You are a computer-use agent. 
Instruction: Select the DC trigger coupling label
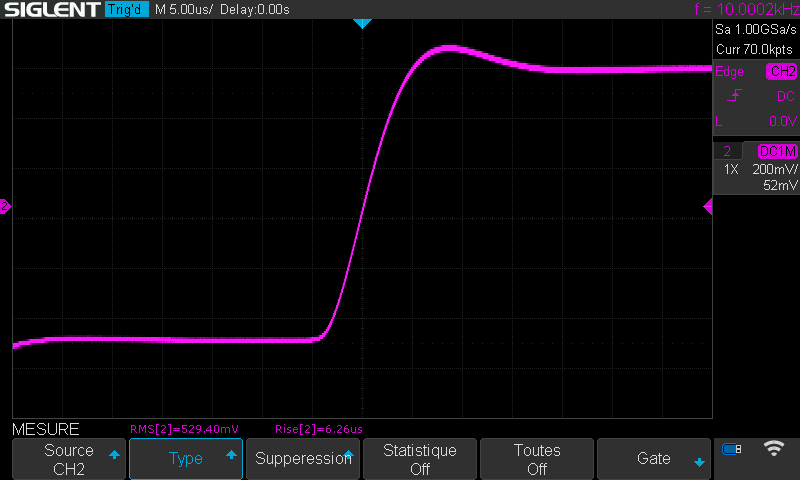(x=785, y=96)
